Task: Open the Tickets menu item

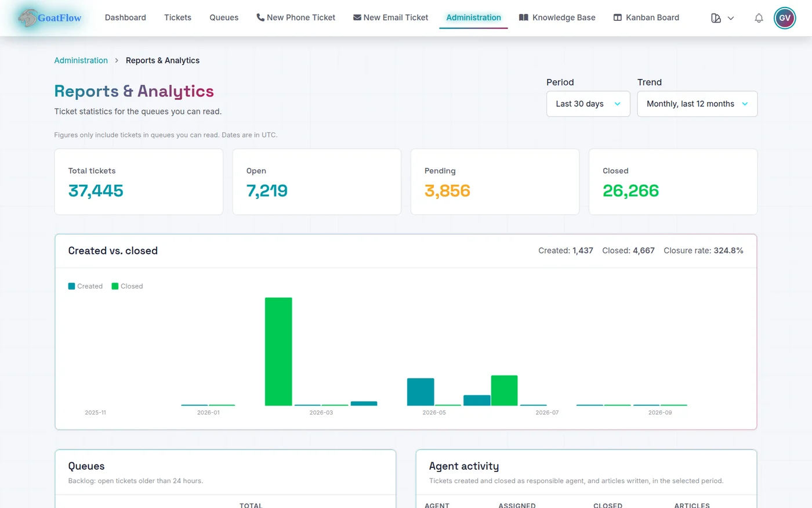Action: point(177,17)
